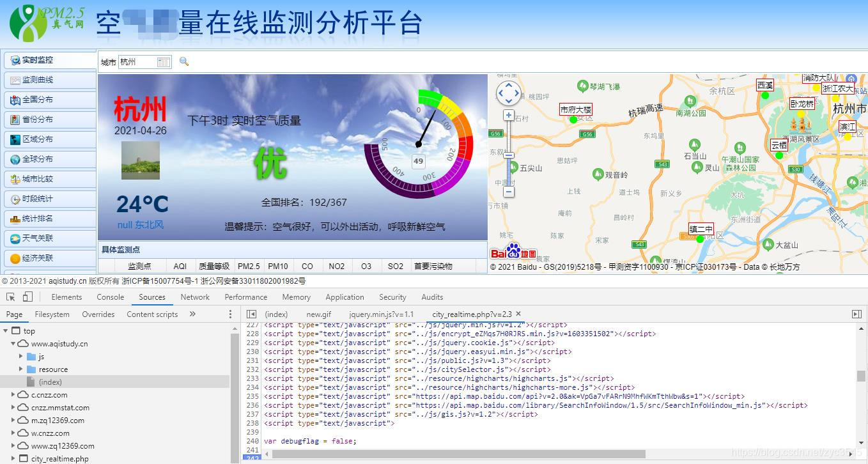
Task: Select the Overrides sources pane tab
Action: [98, 314]
